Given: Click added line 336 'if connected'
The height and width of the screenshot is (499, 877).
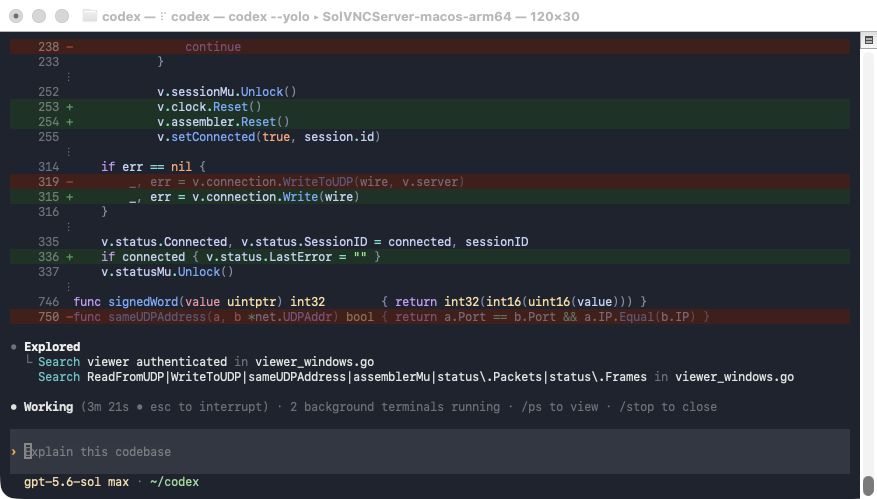Looking at the screenshot, I should [430, 257].
